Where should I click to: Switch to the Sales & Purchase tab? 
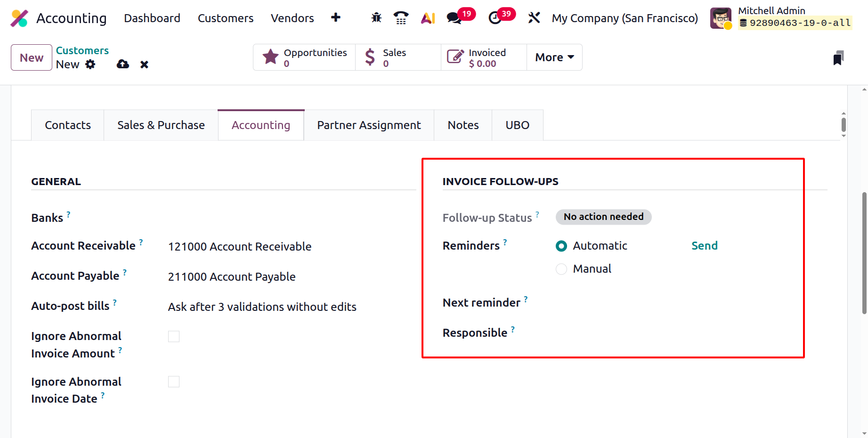tap(161, 125)
